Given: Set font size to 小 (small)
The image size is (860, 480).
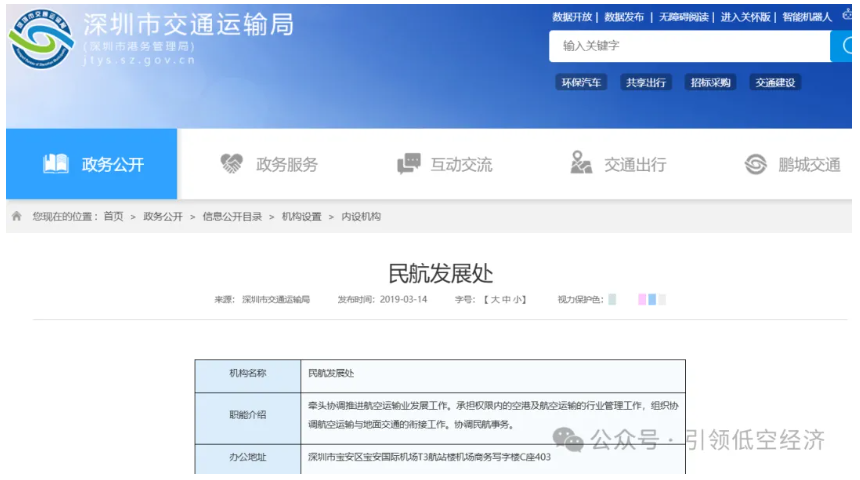Looking at the screenshot, I should [x=518, y=299].
